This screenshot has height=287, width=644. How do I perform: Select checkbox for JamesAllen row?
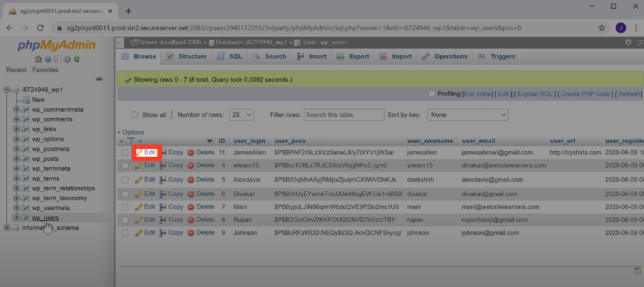tap(125, 153)
